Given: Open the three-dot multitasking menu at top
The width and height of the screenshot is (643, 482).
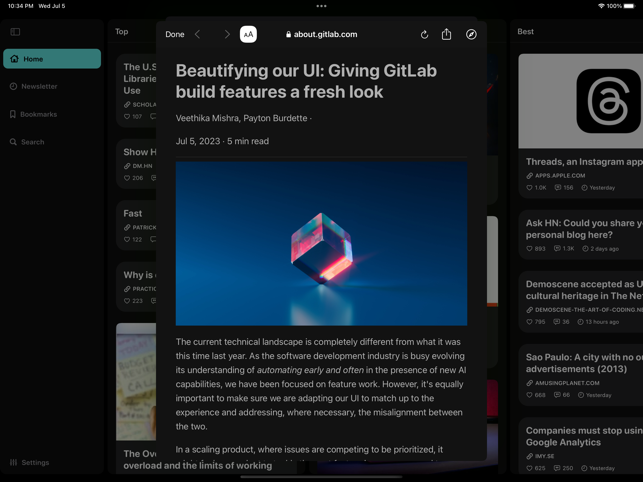Looking at the screenshot, I should 322,6.
